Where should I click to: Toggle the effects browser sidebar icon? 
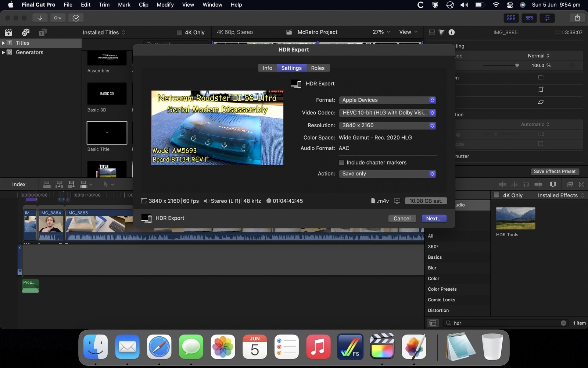pos(433,323)
